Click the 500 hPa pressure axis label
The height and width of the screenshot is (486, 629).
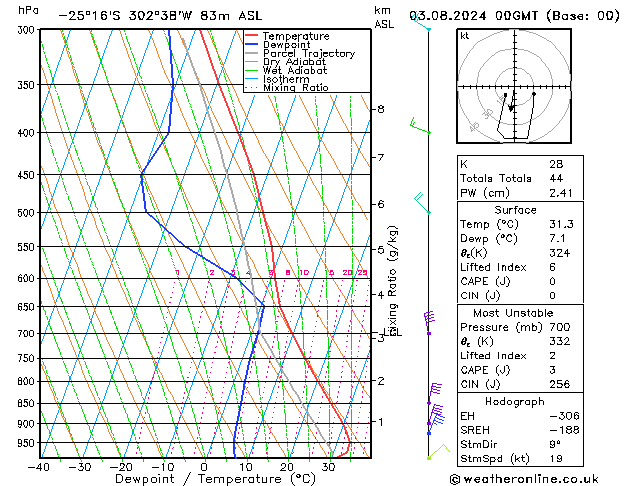click(x=26, y=213)
